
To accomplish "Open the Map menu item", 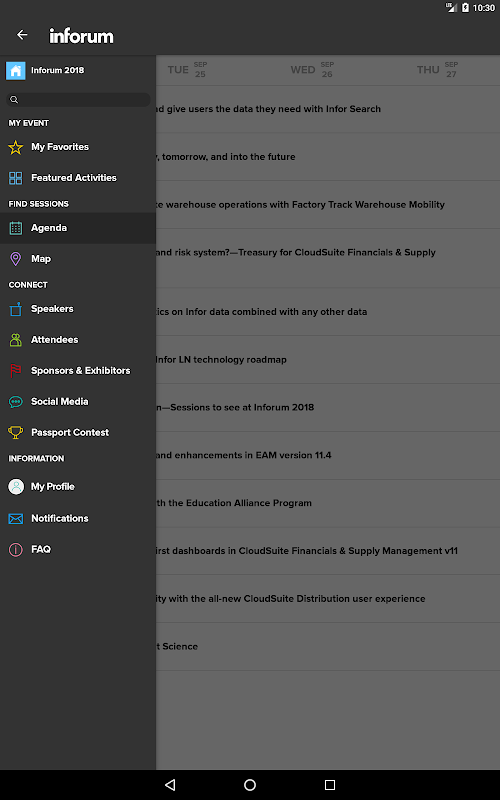I will (78, 259).
